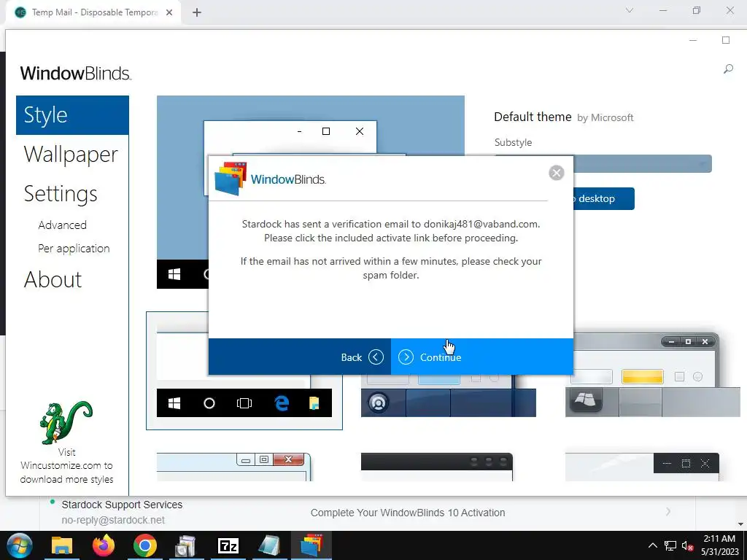
Task: Expand the Substyle dropdown
Action: (x=642, y=164)
